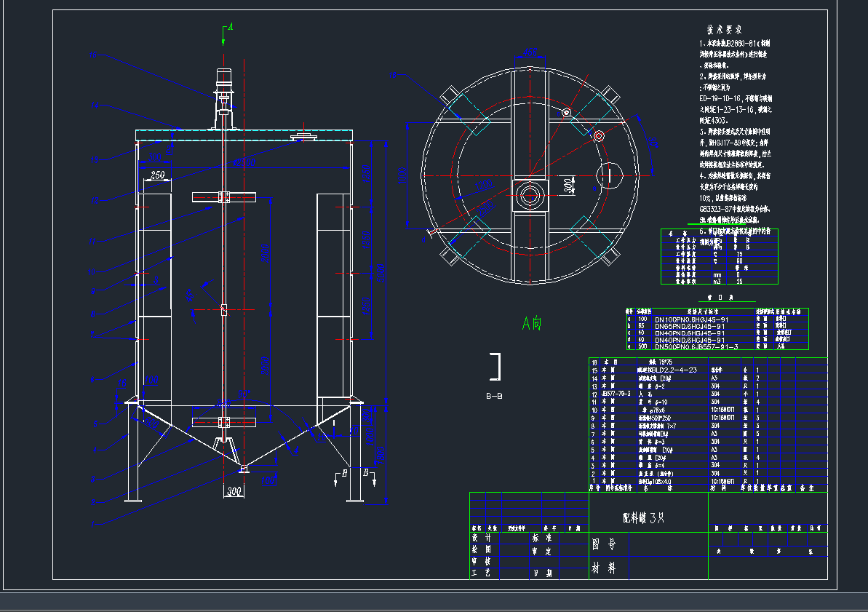
Task: Select the DN500PN0.6JB557-91-3 nozzle row
Action: pyautogui.click(x=697, y=347)
